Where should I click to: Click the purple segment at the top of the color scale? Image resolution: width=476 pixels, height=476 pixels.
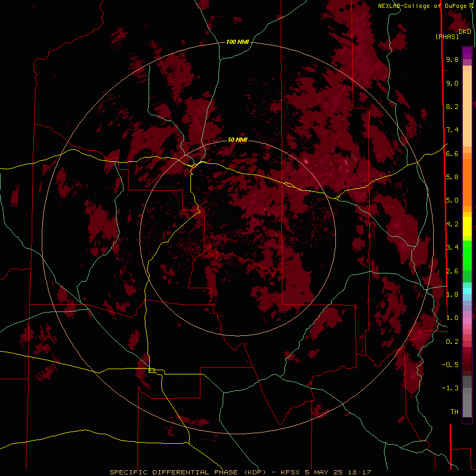pyautogui.click(x=467, y=53)
